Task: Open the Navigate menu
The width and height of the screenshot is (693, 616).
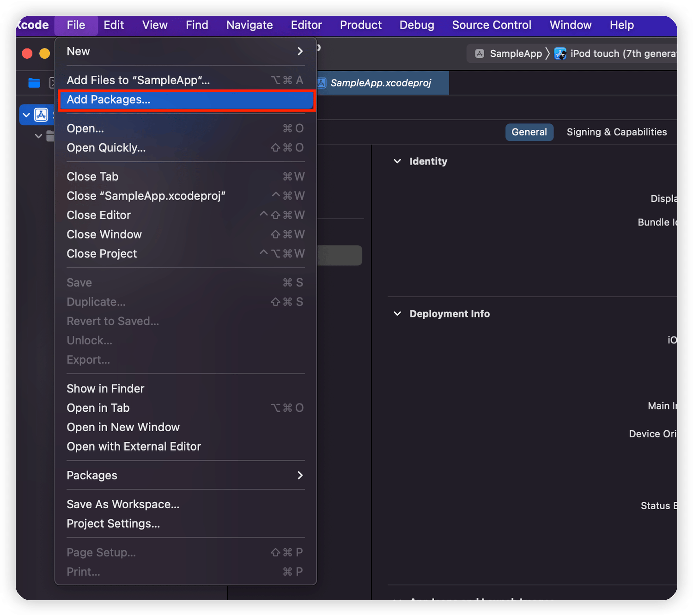Action: point(249,25)
